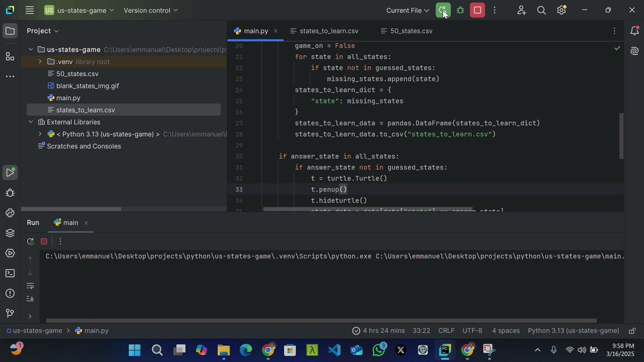Expand the Python 3.13 library node
The image size is (644, 362).
pos(40,134)
